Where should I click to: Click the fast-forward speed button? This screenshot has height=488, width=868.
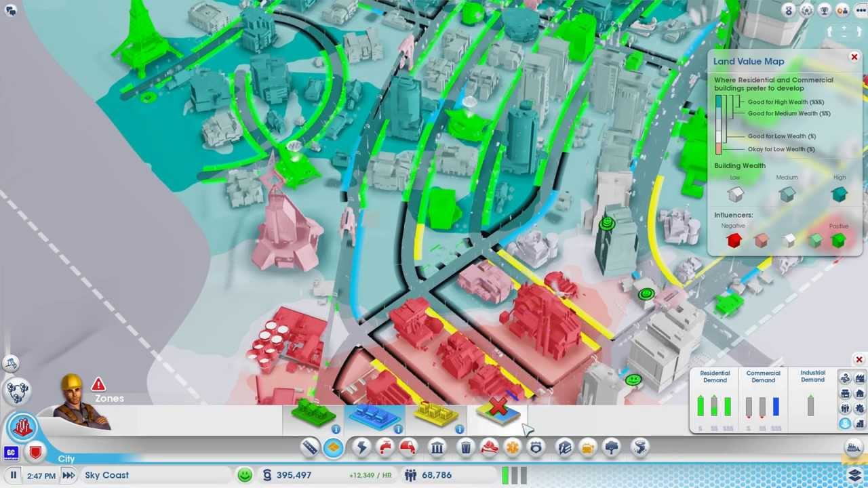(68, 474)
